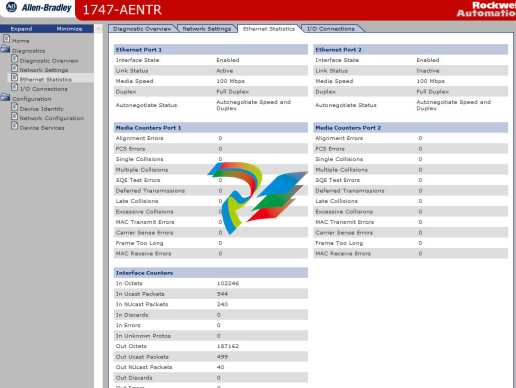The height and width of the screenshot is (388, 516).
Task: Click Port 2 Link Status value Inactive
Action: click(428, 71)
